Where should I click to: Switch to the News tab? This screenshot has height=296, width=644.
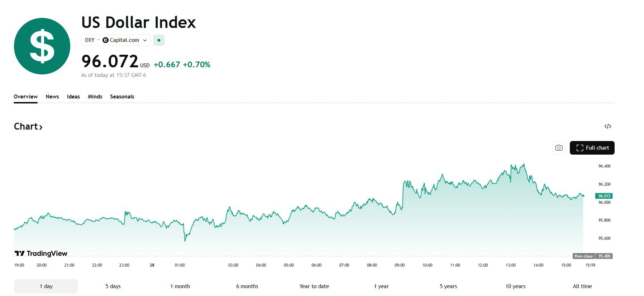coord(52,97)
